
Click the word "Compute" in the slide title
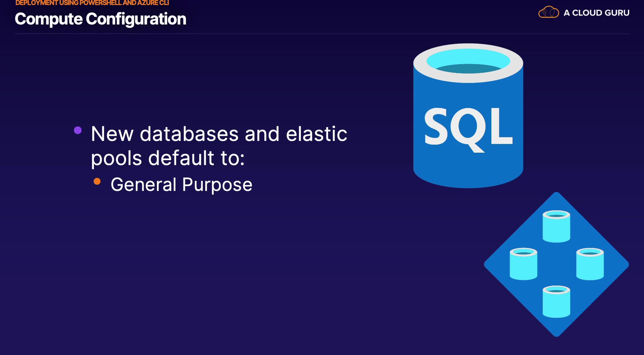click(49, 19)
